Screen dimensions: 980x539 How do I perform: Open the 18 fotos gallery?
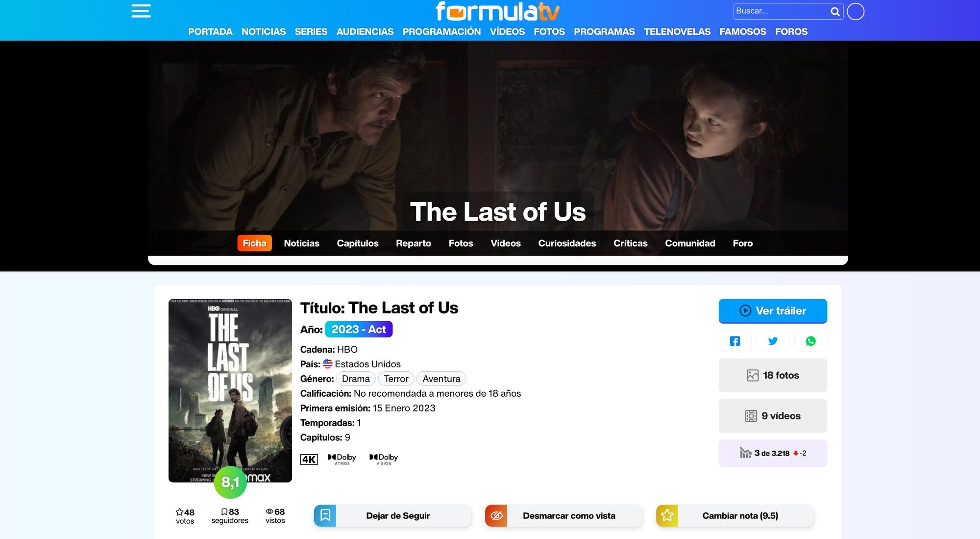point(773,375)
